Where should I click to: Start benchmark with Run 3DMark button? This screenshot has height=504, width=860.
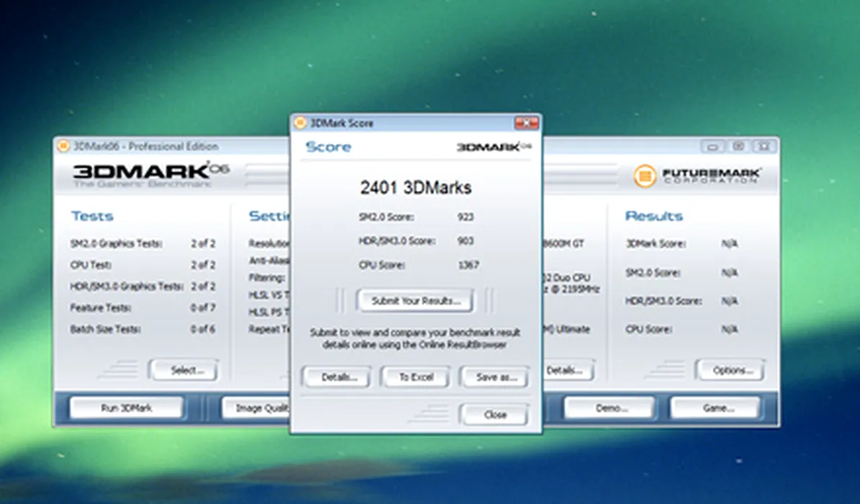tap(127, 408)
